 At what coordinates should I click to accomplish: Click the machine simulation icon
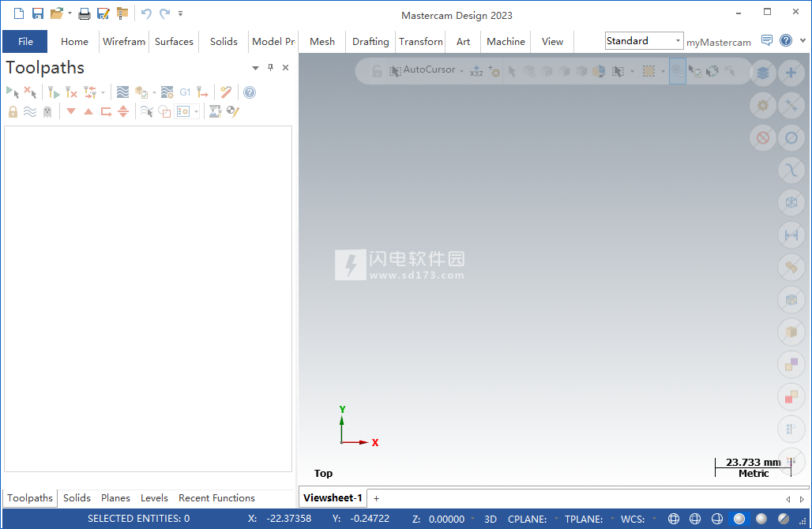[215, 111]
